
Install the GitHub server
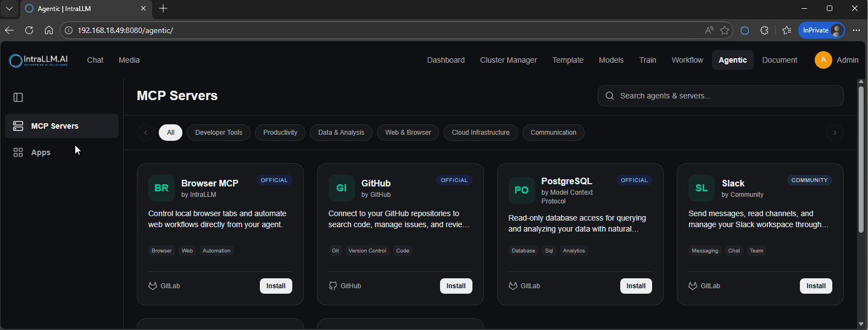pos(456,286)
